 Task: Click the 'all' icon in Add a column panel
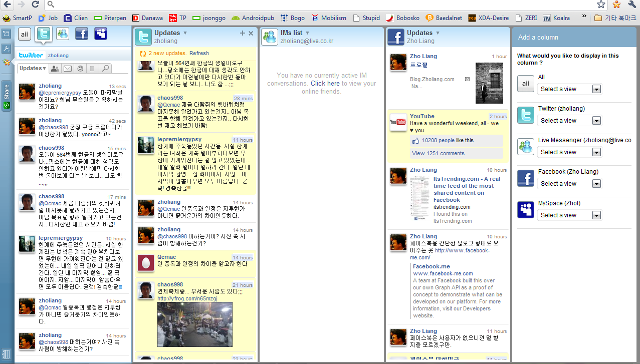coord(525,84)
